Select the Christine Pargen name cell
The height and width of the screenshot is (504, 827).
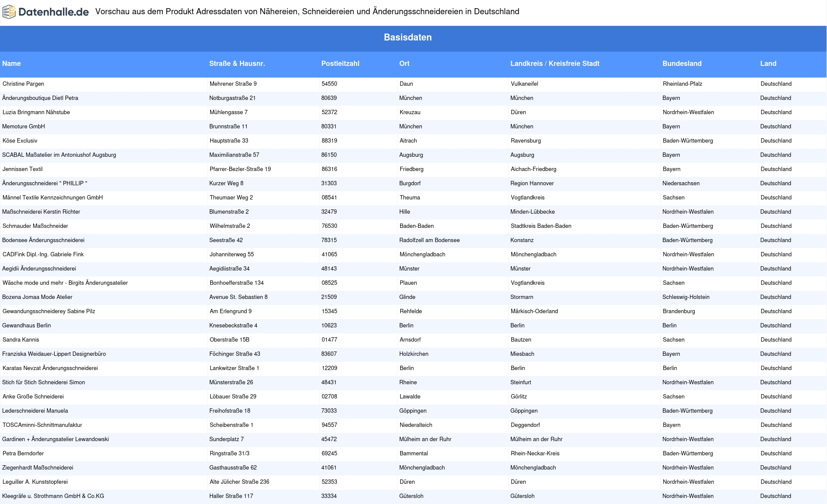[23, 84]
